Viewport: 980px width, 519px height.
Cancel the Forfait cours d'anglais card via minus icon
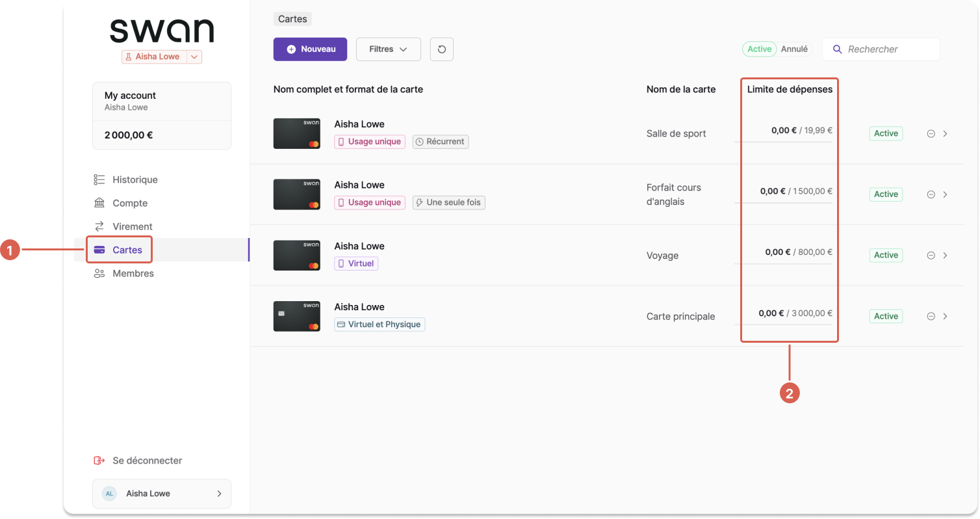tap(931, 194)
